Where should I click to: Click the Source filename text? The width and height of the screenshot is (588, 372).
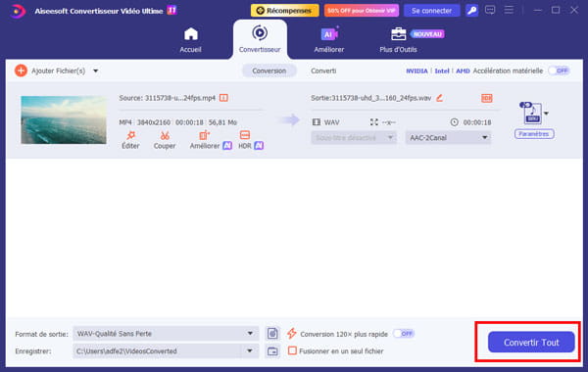pos(168,98)
